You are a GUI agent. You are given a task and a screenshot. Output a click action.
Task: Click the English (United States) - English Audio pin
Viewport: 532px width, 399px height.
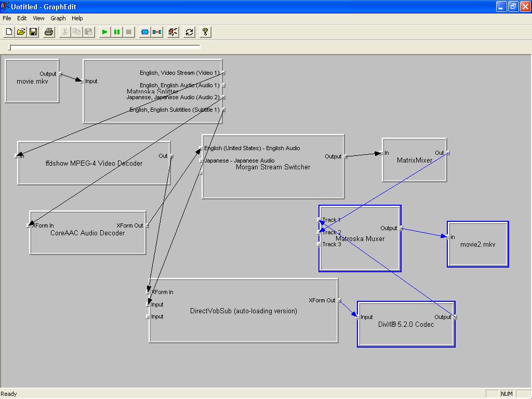pyautogui.click(x=201, y=148)
